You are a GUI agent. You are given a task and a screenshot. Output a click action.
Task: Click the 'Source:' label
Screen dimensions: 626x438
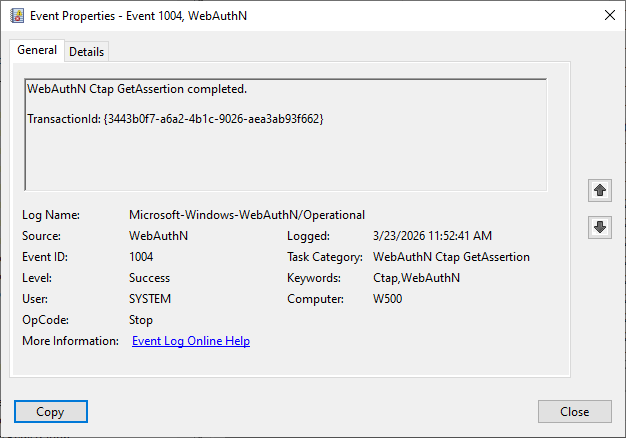(41, 236)
